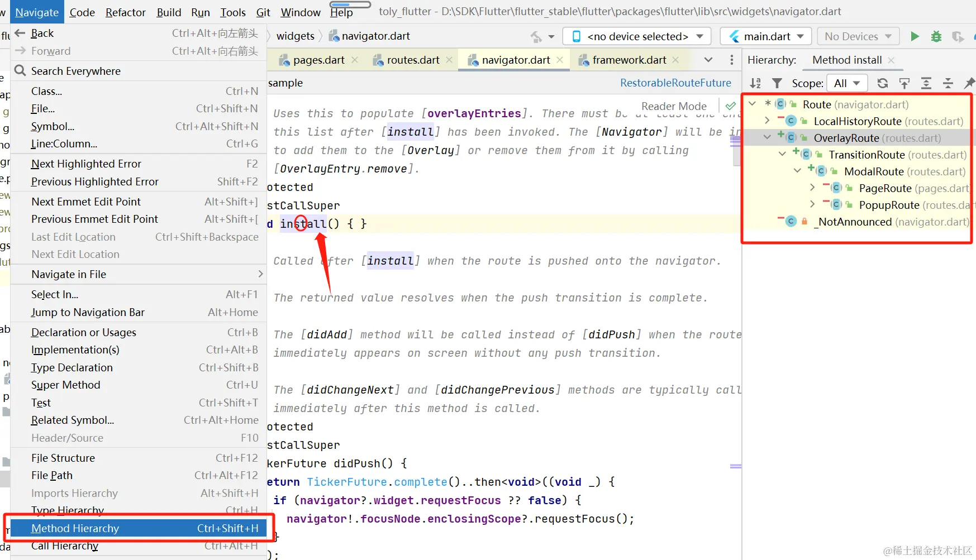The height and width of the screenshot is (560, 976).
Task: Open the Scope All dropdown
Action: point(847,83)
